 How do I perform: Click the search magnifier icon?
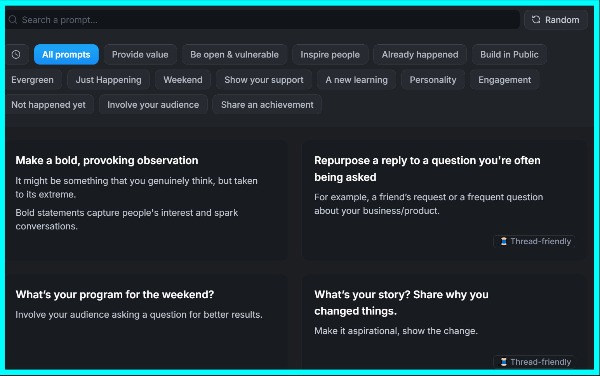pos(13,20)
